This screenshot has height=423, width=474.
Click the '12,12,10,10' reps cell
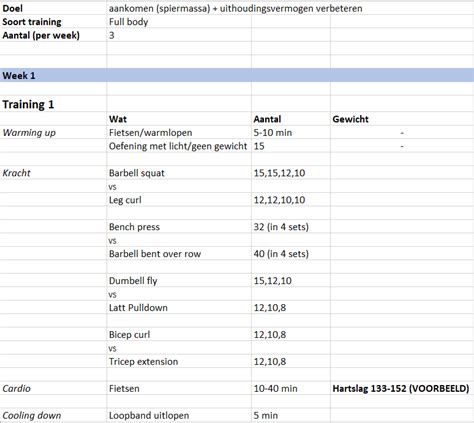click(291, 200)
